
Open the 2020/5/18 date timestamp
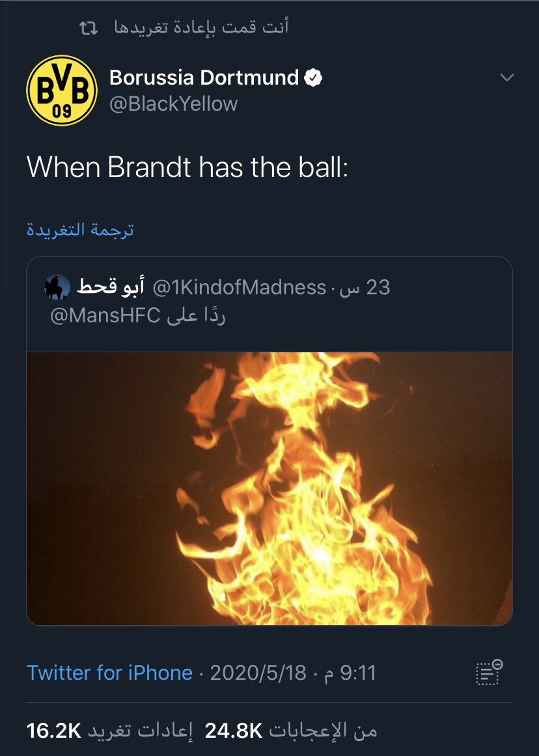tap(258, 673)
